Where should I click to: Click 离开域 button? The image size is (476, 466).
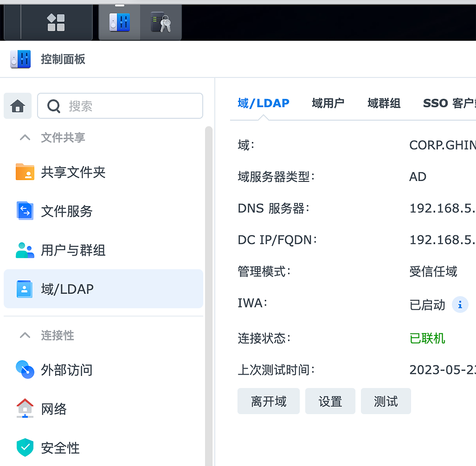[x=268, y=401]
